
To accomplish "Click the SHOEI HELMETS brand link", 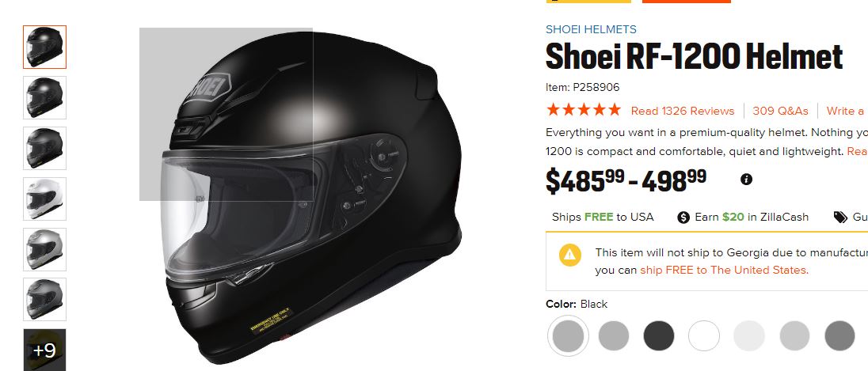I will (592, 29).
